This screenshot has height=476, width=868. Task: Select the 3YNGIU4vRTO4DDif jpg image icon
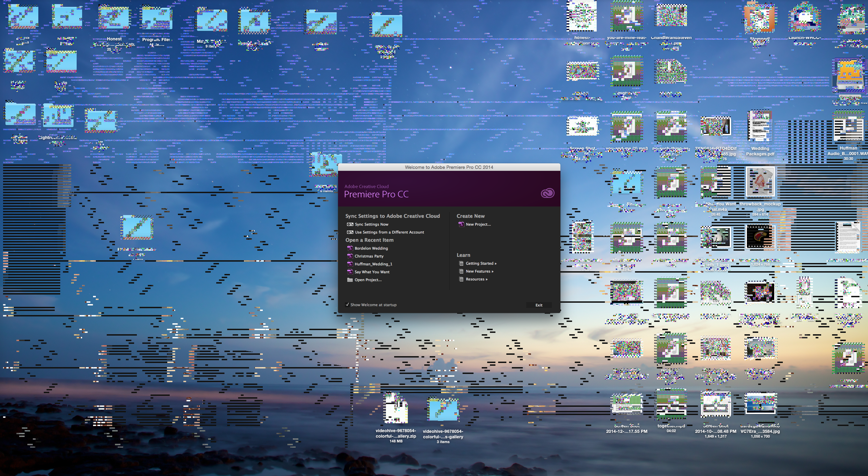(x=715, y=126)
